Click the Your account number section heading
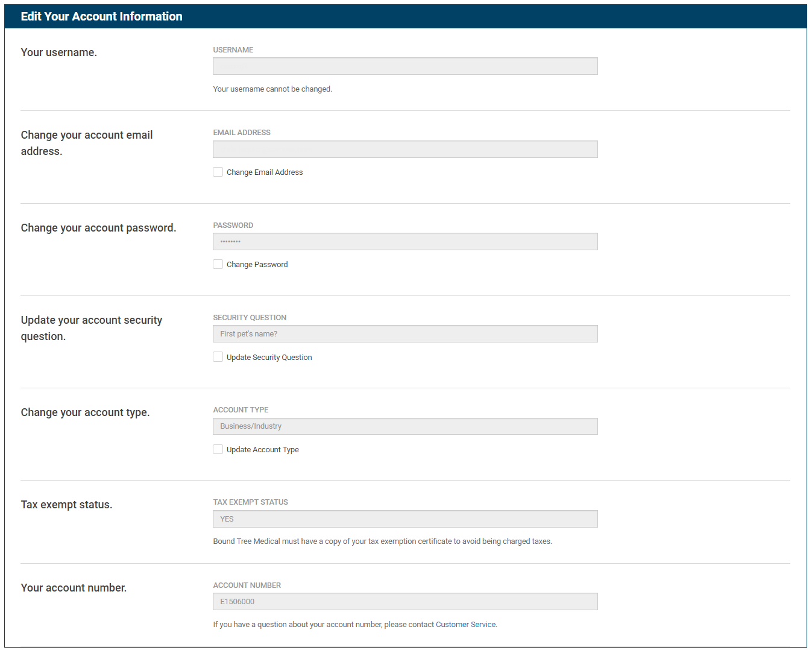The image size is (812, 650). click(x=74, y=587)
